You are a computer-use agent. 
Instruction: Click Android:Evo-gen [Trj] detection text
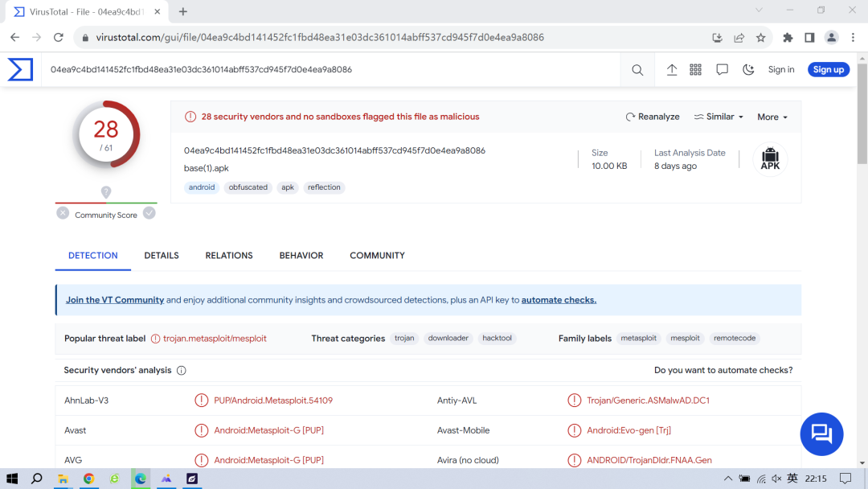click(628, 430)
